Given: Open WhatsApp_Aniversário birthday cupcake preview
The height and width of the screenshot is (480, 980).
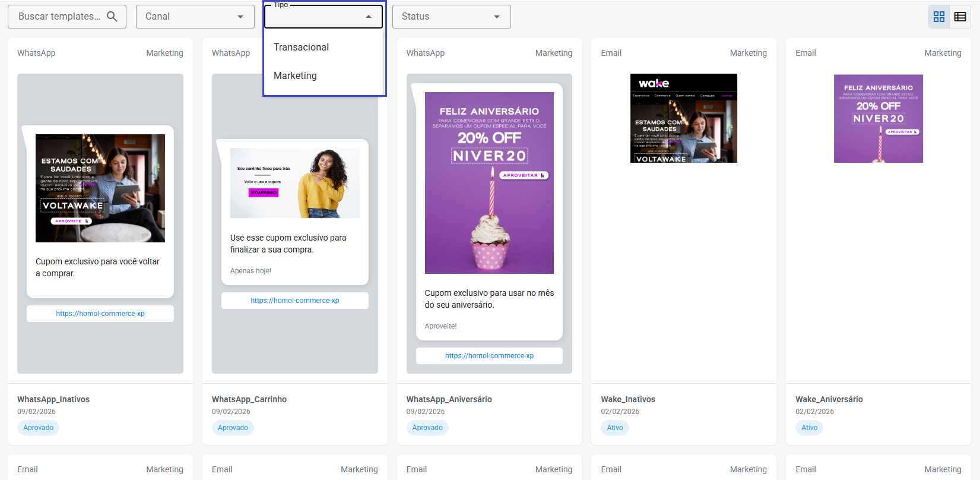Looking at the screenshot, I should pyautogui.click(x=489, y=183).
